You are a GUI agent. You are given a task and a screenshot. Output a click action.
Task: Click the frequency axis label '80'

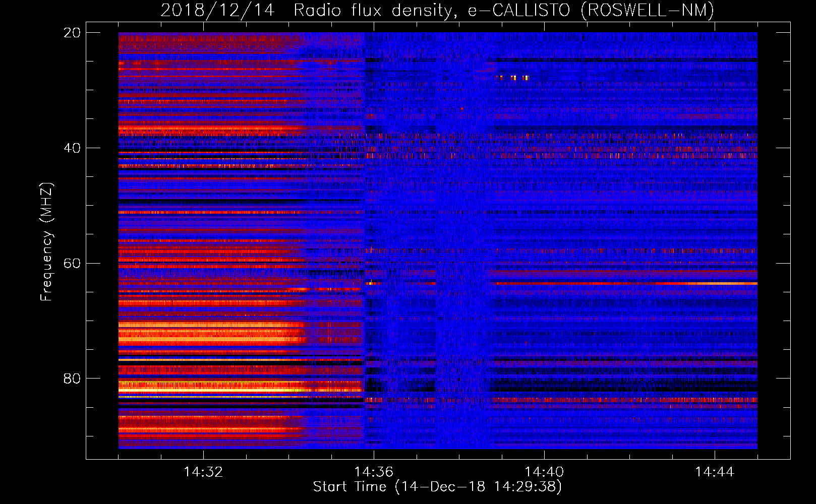[x=72, y=379]
